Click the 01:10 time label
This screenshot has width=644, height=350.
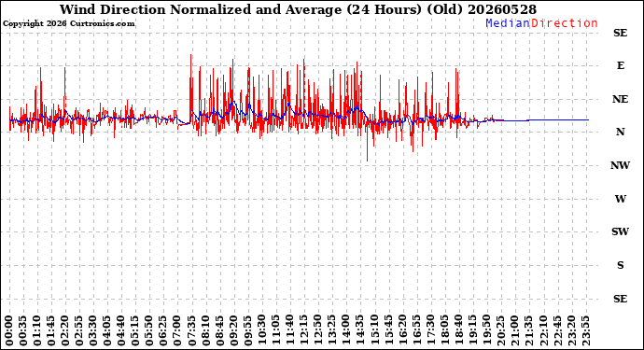tap(37, 330)
